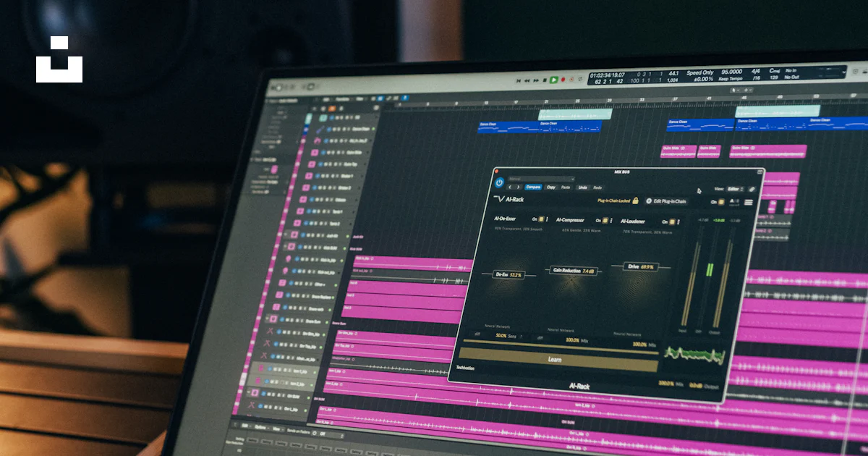Click the 44.1 sample rate value
The height and width of the screenshot is (456, 868).
tap(673, 73)
